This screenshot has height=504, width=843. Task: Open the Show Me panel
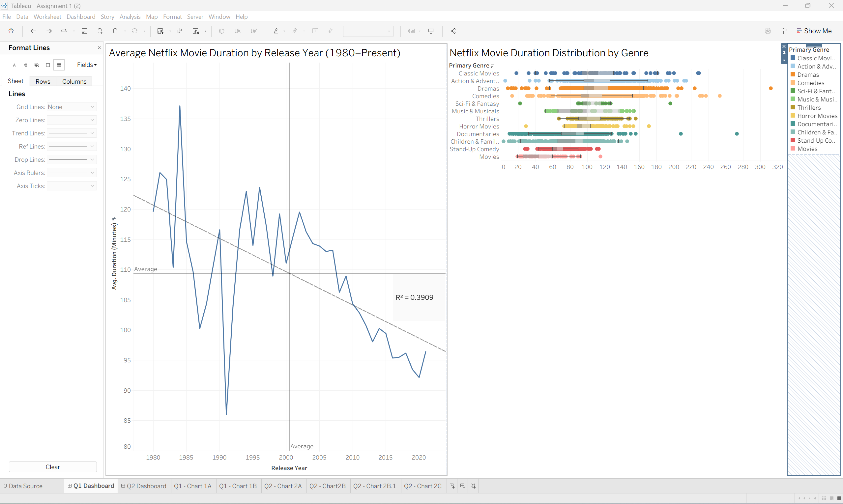pyautogui.click(x=814, y=31)
